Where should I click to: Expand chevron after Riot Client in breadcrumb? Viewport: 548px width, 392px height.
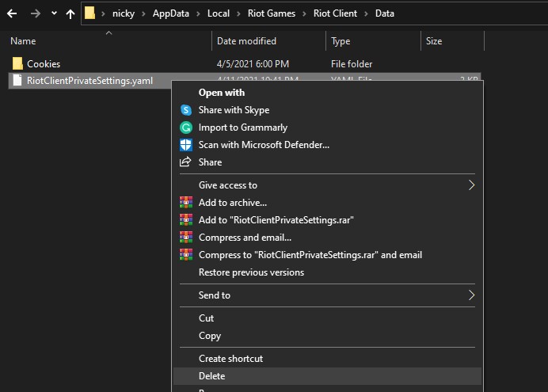[367, 13]
